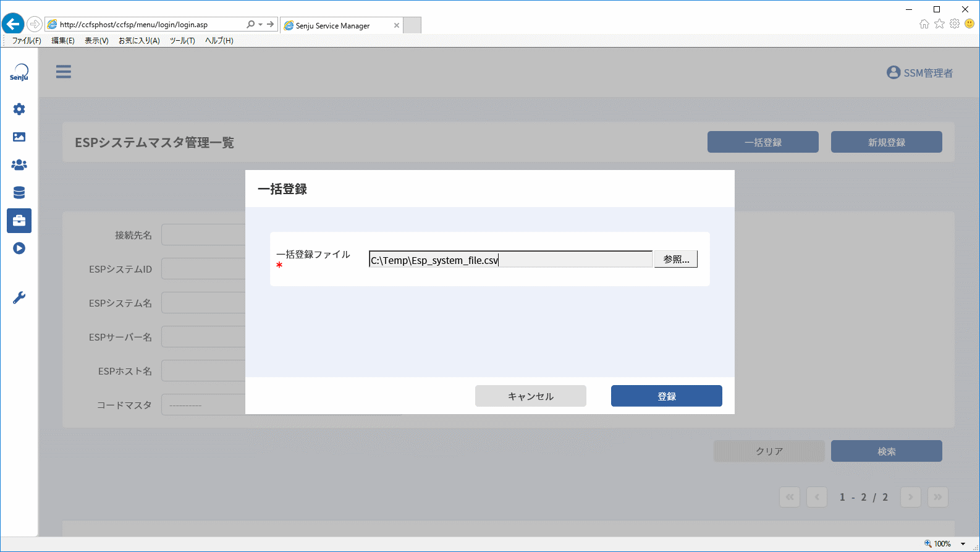
Task: Go to first page of results
Action: click(x=790, y=497)
